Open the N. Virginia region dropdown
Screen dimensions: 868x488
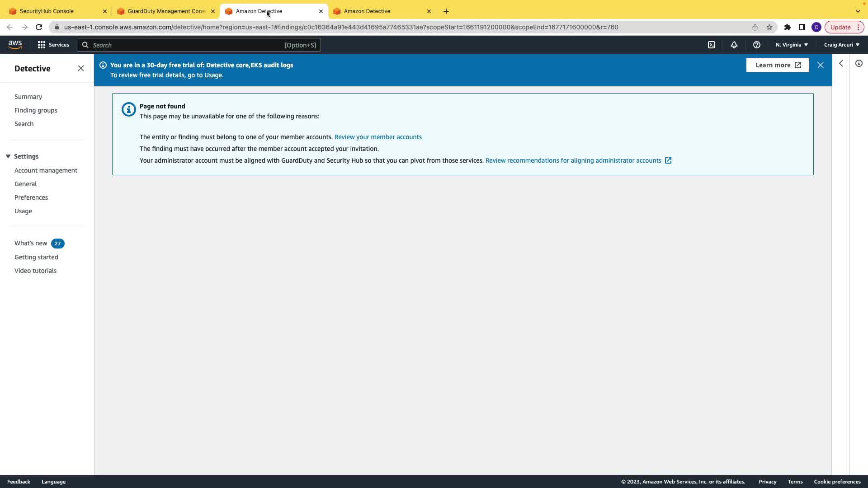click(792, 45)
